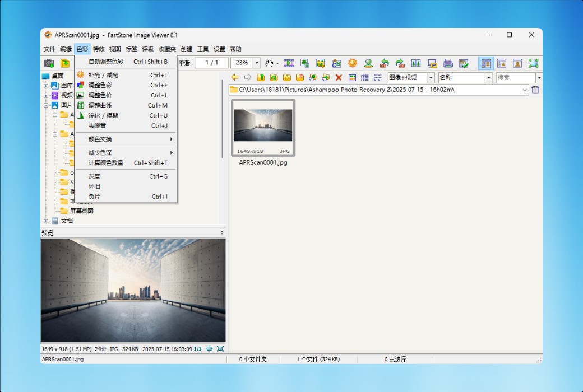Open the search box dropdown arrow
This screenshot has width=583, height=392.
pyautogui.click(x=539, y=78)
